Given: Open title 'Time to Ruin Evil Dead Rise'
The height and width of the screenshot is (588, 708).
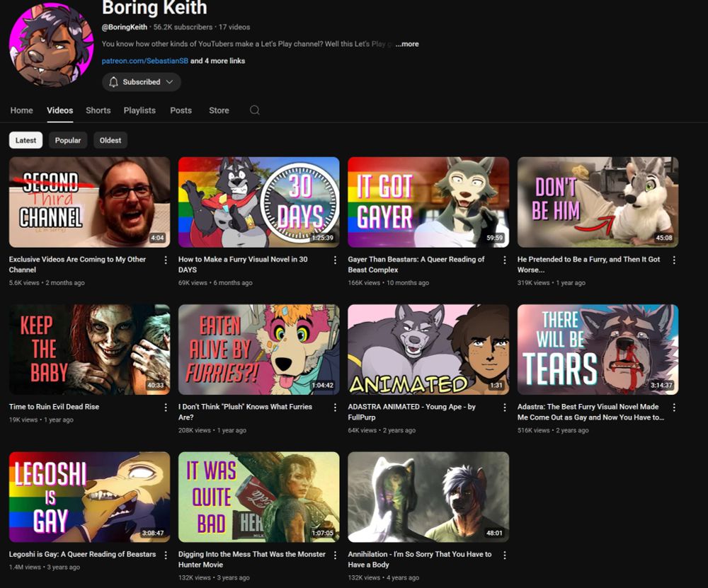Looking at the screenshot, I should click(55, 407).
